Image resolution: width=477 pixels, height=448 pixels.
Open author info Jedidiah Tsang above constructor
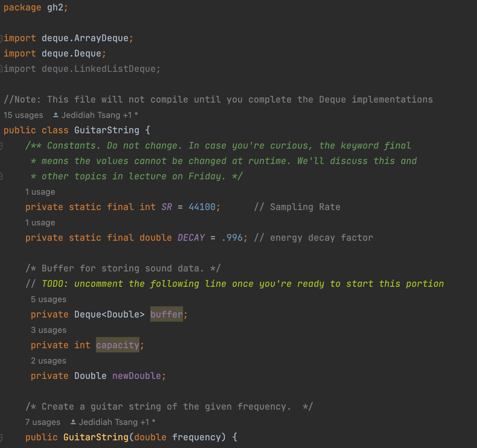click(114, 422)
